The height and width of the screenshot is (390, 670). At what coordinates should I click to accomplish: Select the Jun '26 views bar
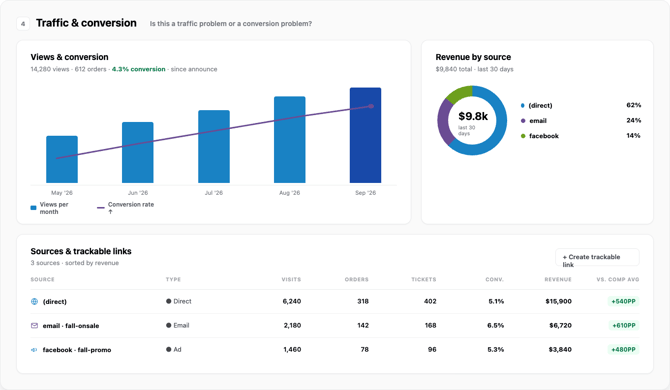pyautogui.click(x=138, y=152)
